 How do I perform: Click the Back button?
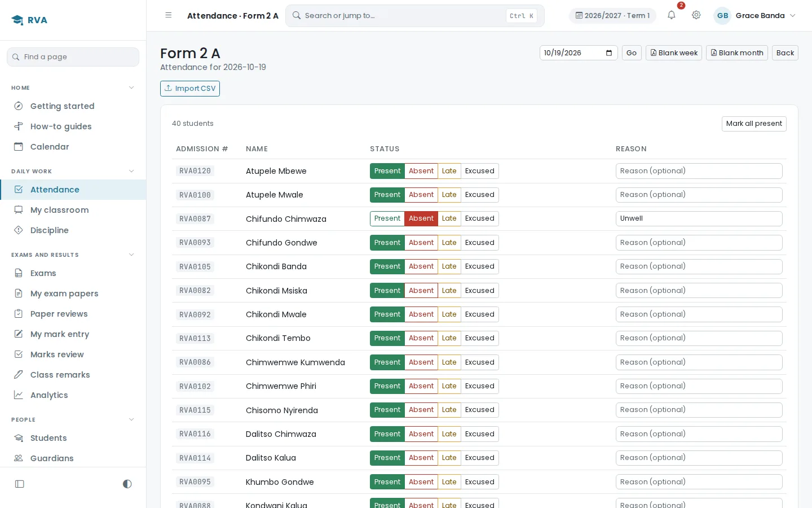point(785,53)
